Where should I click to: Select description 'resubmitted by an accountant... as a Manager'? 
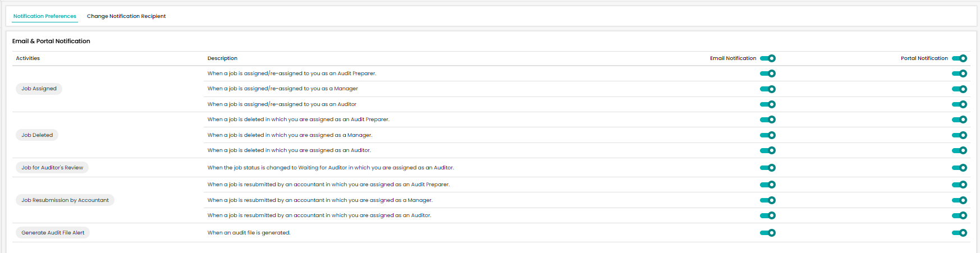point(320,200)
